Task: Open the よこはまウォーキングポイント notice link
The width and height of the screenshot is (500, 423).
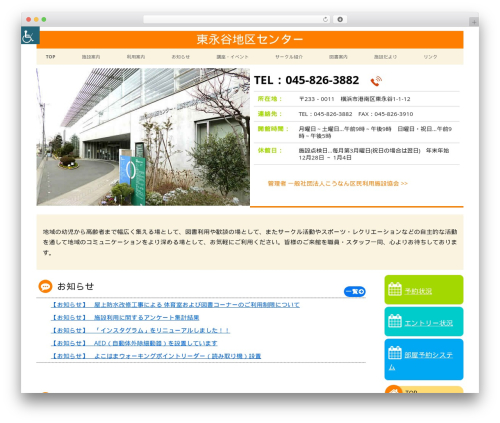Action: (x=156, y=356)
